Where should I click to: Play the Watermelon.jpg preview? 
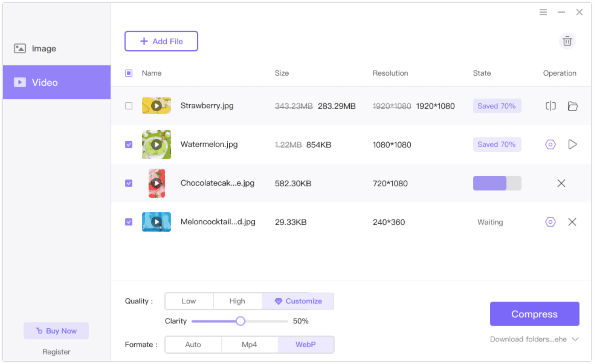[x=572, y=145]
